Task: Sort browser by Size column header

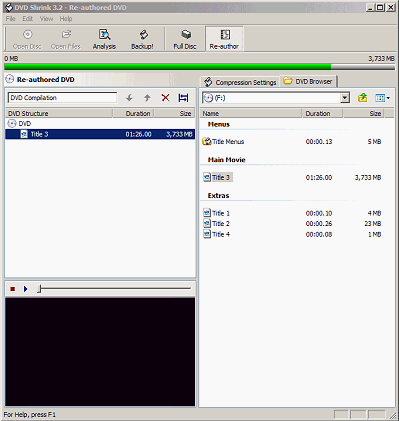Action: [x=363, y=113]
